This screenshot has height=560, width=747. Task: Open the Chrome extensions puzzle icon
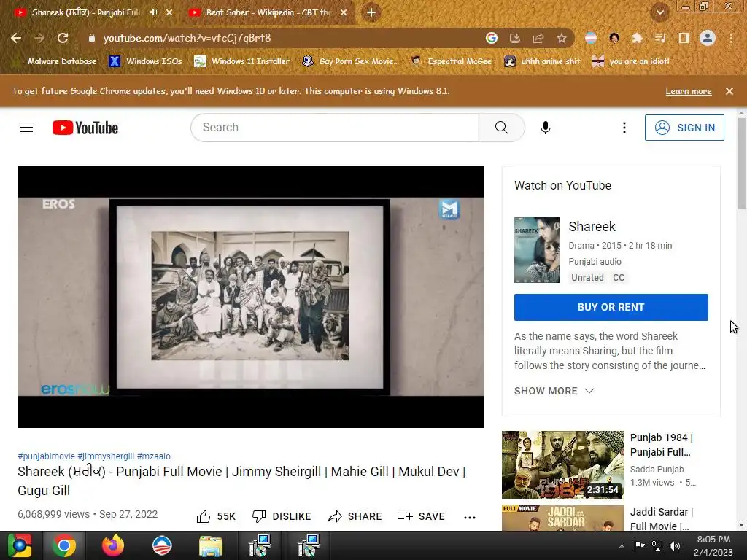click(637, 38)
